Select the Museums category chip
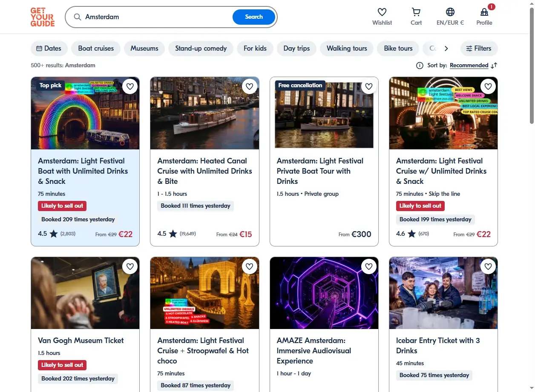Screen dimensions: 535x392 [144, 49]
